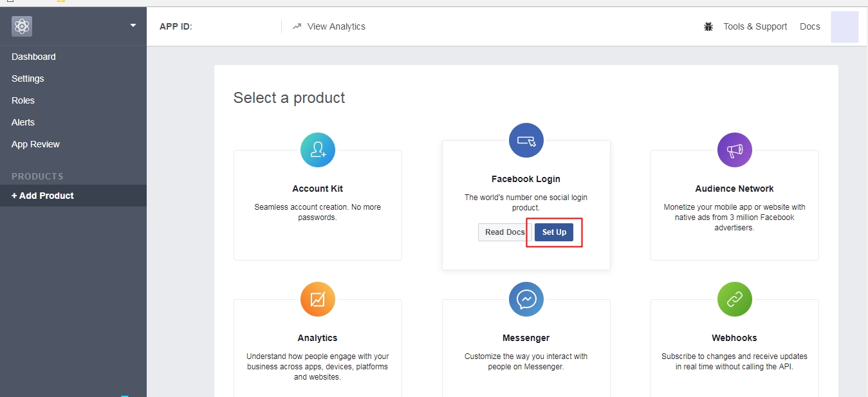Click the PRODUCTS section heading in sidebar
The width and height of the screenshot is (868, 397).
coord(37,176)
